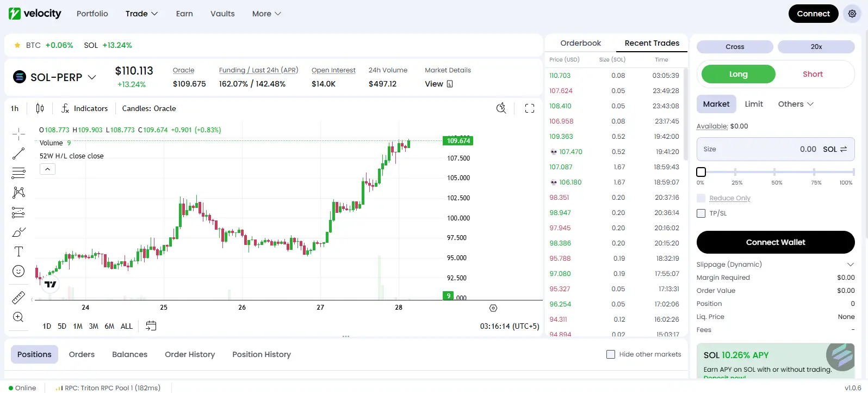This screenshot has width=868, height=393.
Task: Click the Velocity logo icon
Action: 15,14
